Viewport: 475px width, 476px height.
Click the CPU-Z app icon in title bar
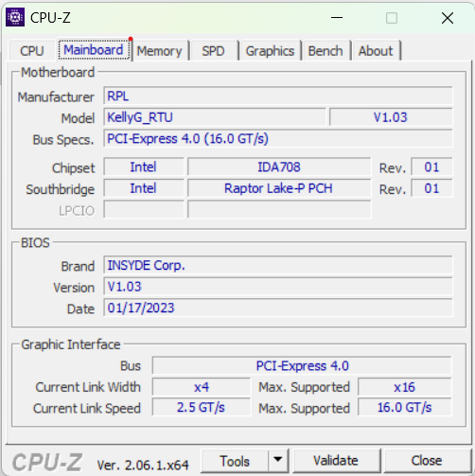click(15, 17)
